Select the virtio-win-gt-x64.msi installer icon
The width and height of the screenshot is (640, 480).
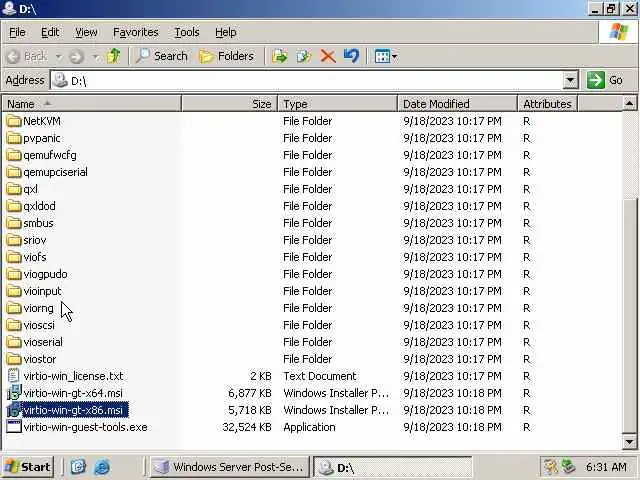coord(14,393)
